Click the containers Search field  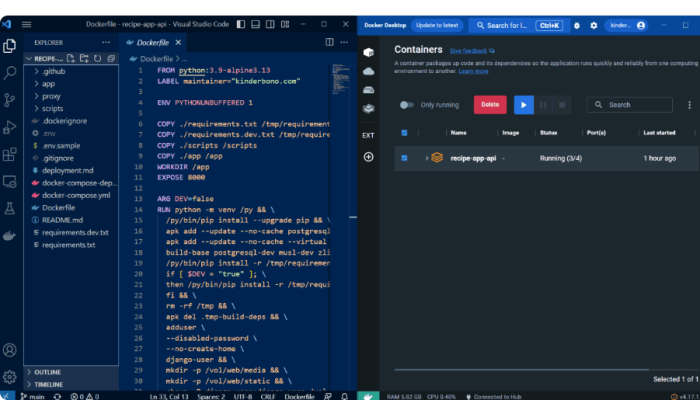(629, 105)
